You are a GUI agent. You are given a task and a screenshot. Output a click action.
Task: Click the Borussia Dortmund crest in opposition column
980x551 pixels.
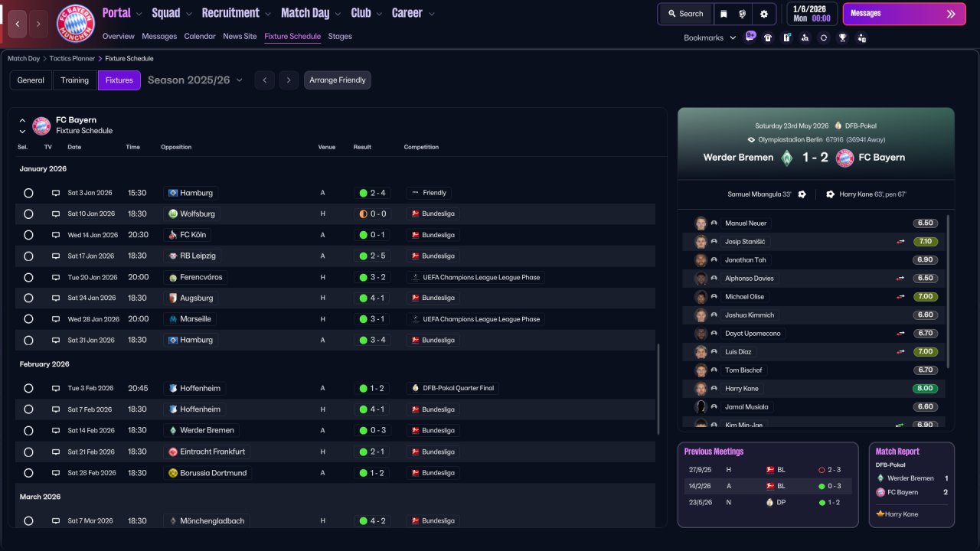(x=173, y=473)
